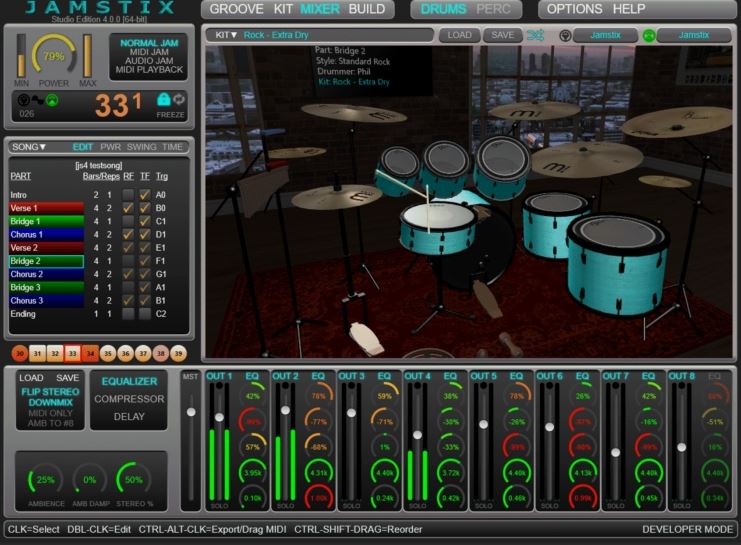
Task: Open the SONG dropdown menu
Action: point(29,147)
